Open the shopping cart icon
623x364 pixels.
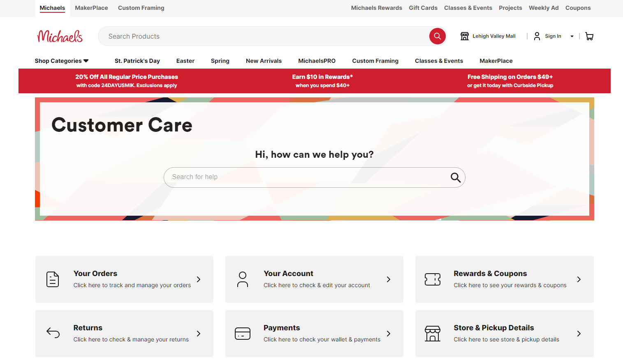coord(589,36)
